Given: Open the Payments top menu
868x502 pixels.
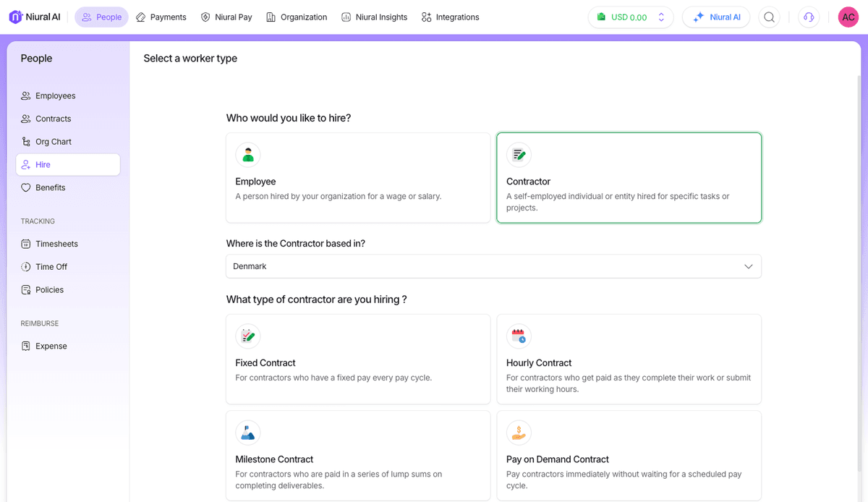Looking at the screenshot, I should coord(161,17).
